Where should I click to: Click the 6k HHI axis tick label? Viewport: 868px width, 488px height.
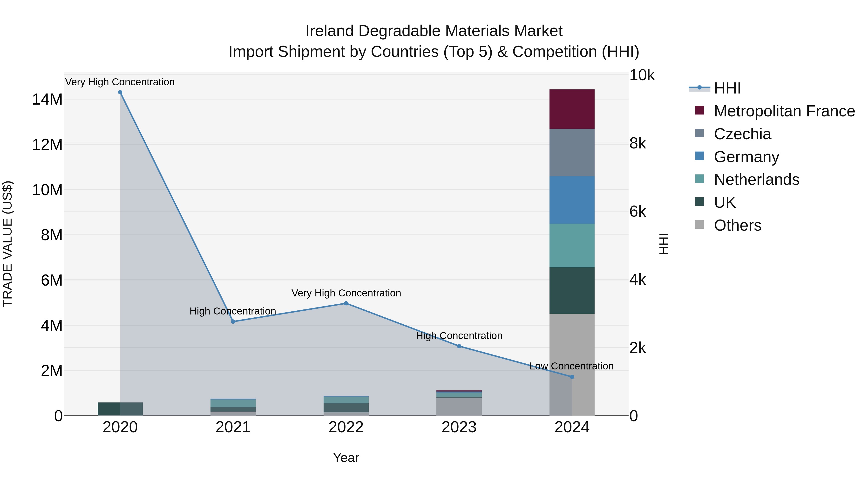point(637,212)
